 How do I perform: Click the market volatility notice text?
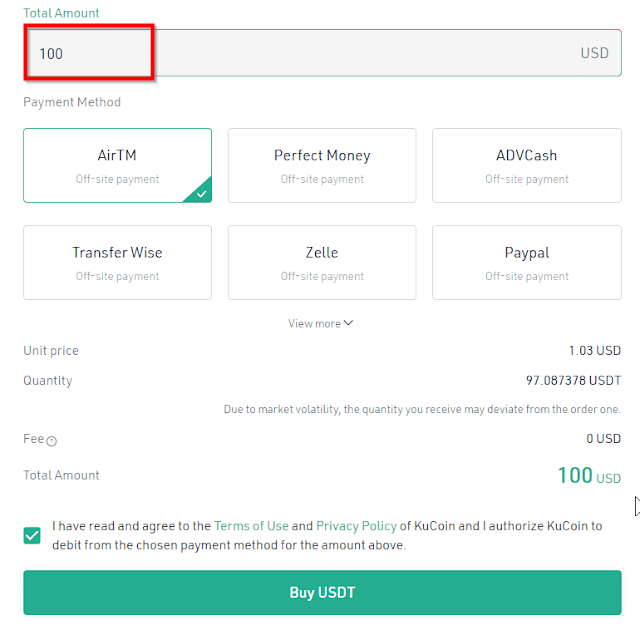[x=421, y=409]
